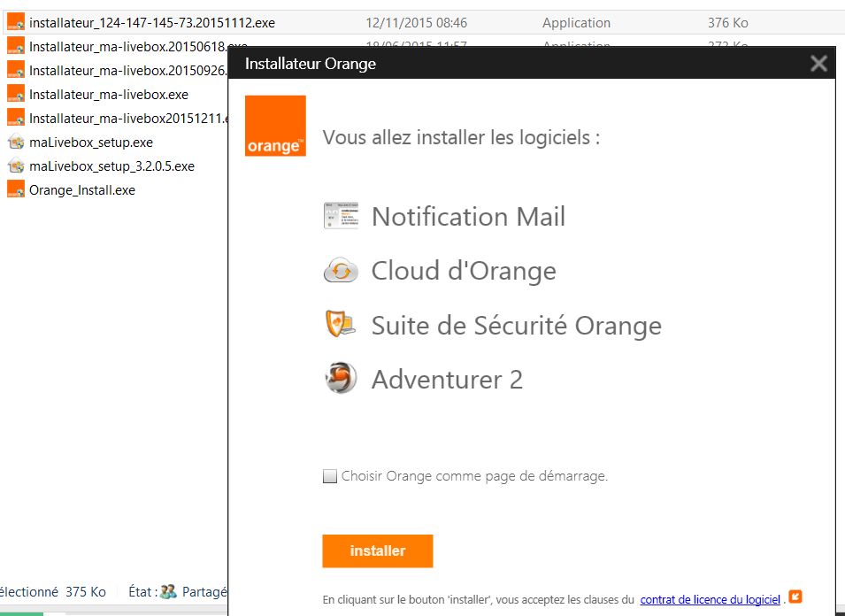Click the 'Adventurer 2' software label
Screen dimensions: 845x616
(447, 379)
